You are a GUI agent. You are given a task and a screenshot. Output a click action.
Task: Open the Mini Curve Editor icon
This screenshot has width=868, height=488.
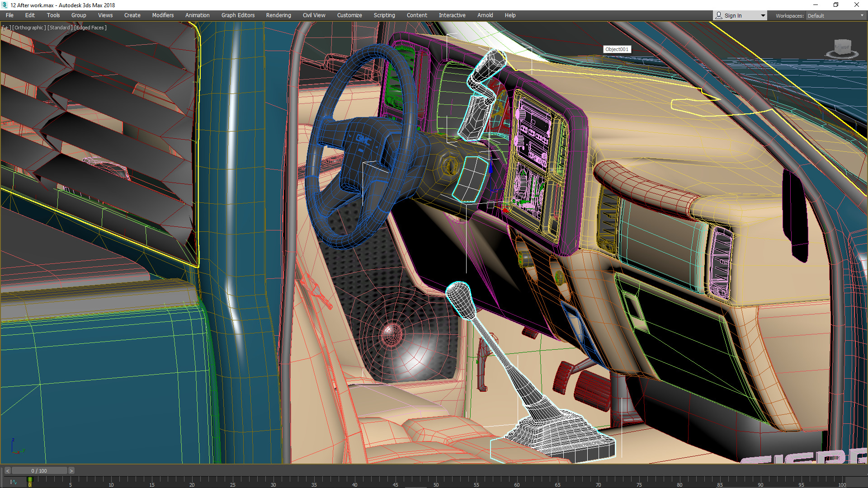click(x=13, y=482)
